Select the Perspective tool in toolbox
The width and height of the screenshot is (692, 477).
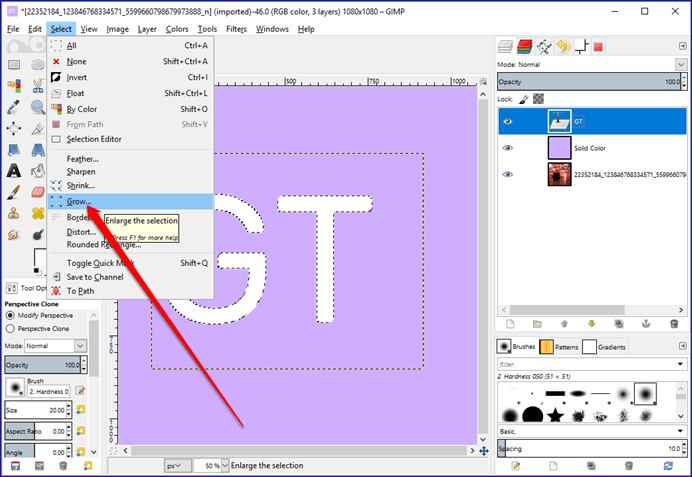pos(38,150)
